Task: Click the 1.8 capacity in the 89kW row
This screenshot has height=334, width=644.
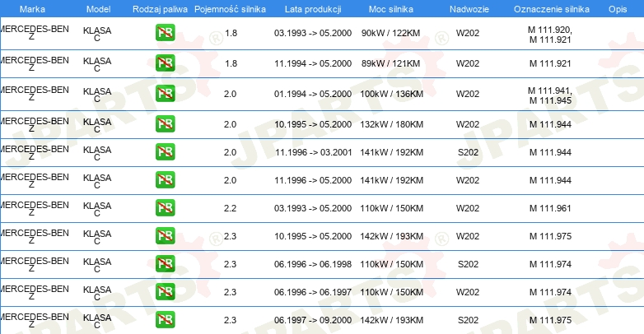Action: point(231,63)
